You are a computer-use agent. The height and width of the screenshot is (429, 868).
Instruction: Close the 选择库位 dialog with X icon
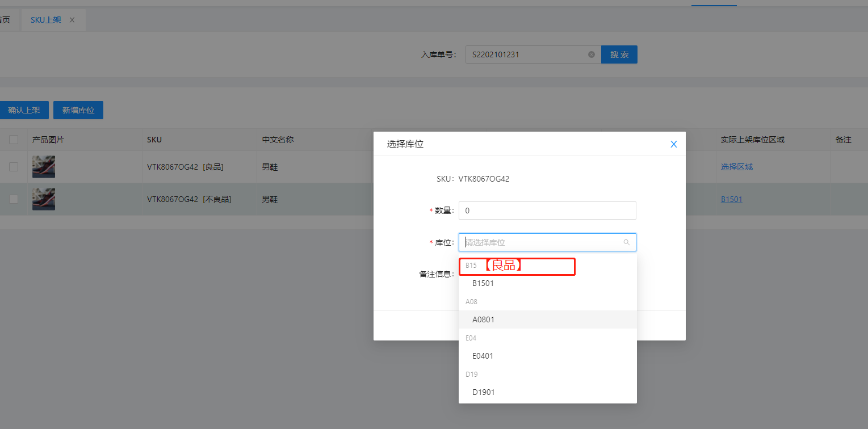(673, 144)
